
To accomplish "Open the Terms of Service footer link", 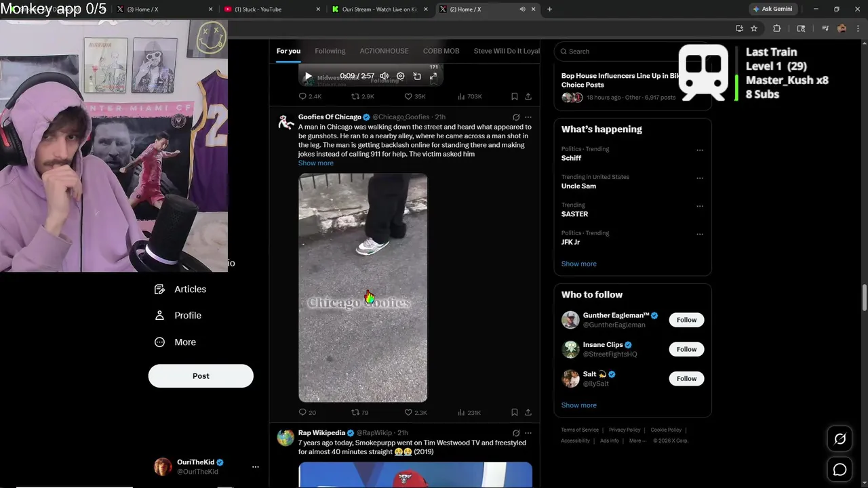I will [x=580, y=430].
